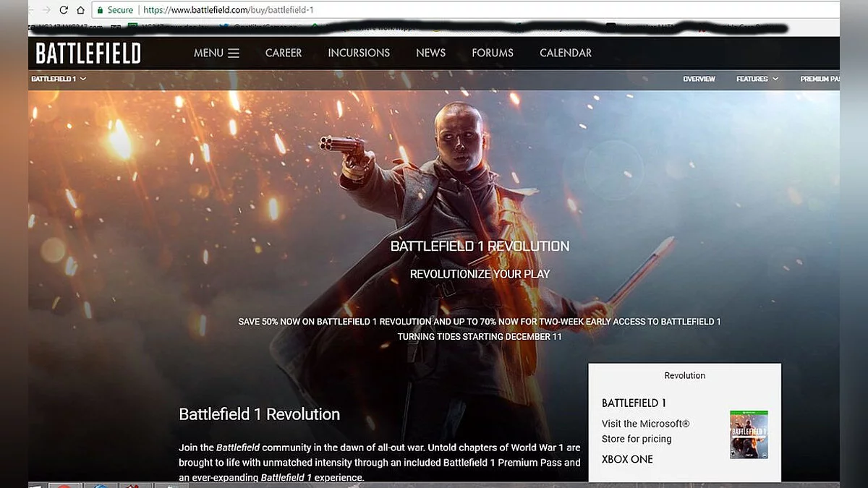
Task: Go to the browser home page icon
Action: 80,10
